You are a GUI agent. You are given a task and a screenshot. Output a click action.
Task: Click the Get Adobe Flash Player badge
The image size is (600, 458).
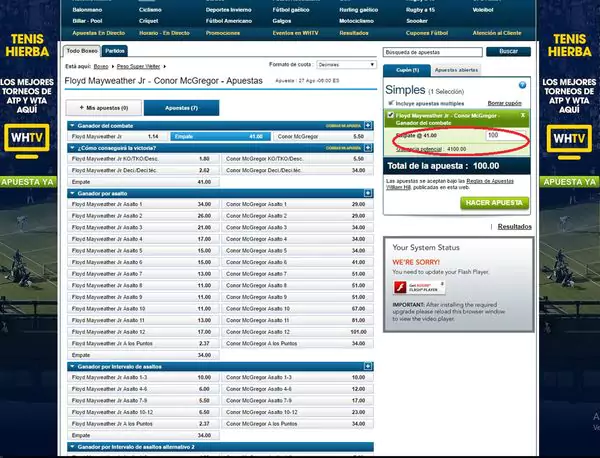419,287
